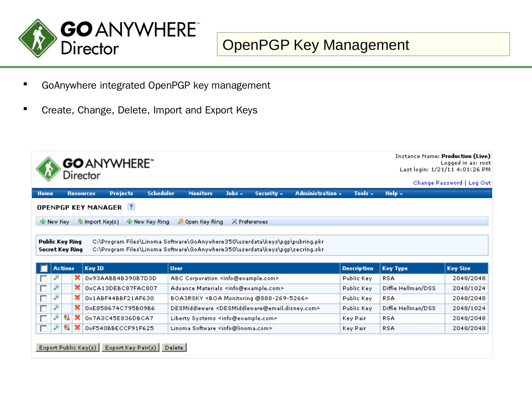Check the box for key 0x1ABF44BBF21AF630
Viewport: 532px width, 399px height.
(44, 299)
